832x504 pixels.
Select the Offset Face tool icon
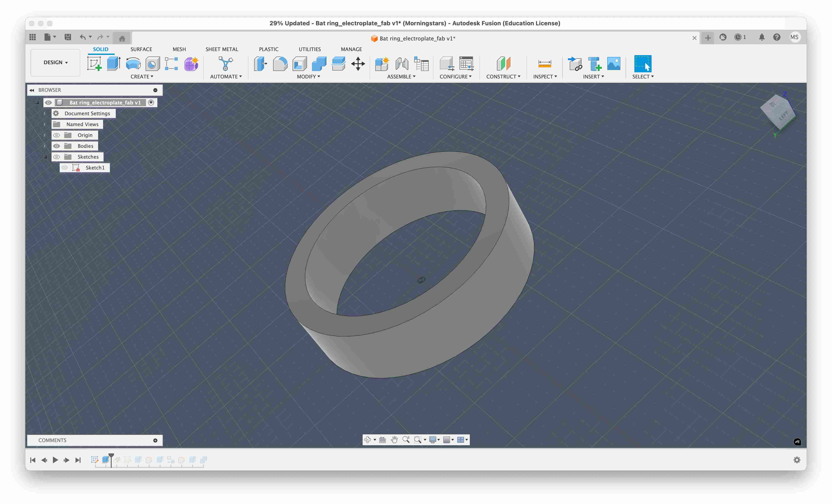[x=338, y=64]
